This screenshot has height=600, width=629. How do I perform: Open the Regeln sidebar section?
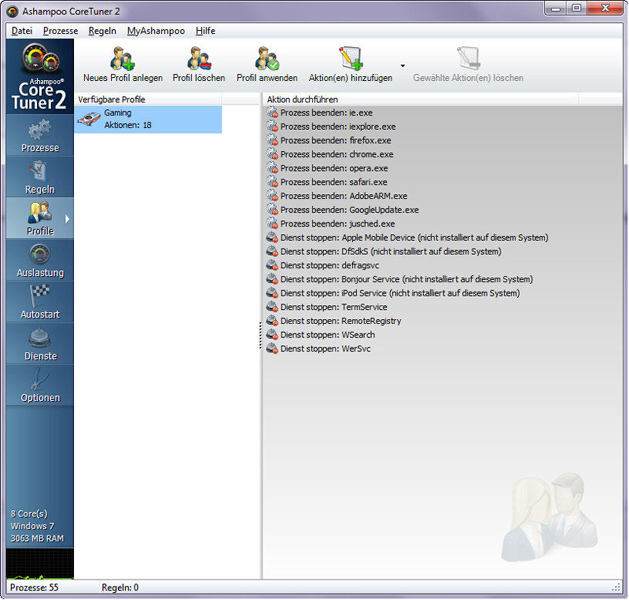coord(40,177)
